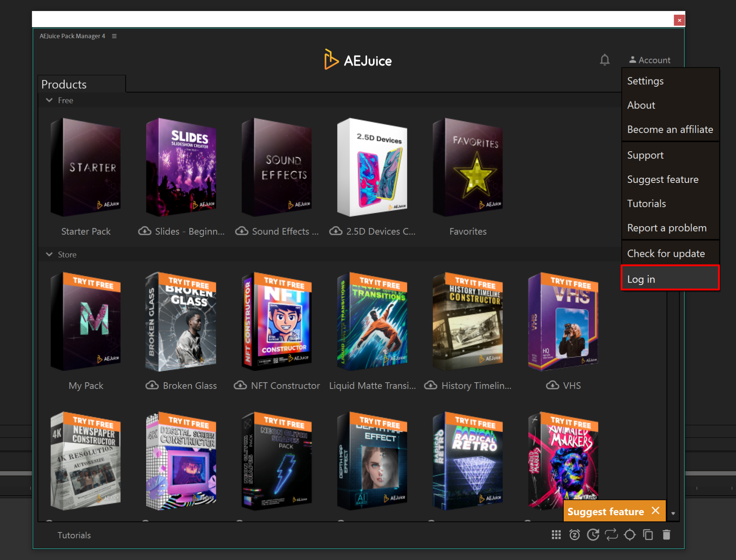
Task: Click the duplicate copy icon
Action: pos(648,535)
